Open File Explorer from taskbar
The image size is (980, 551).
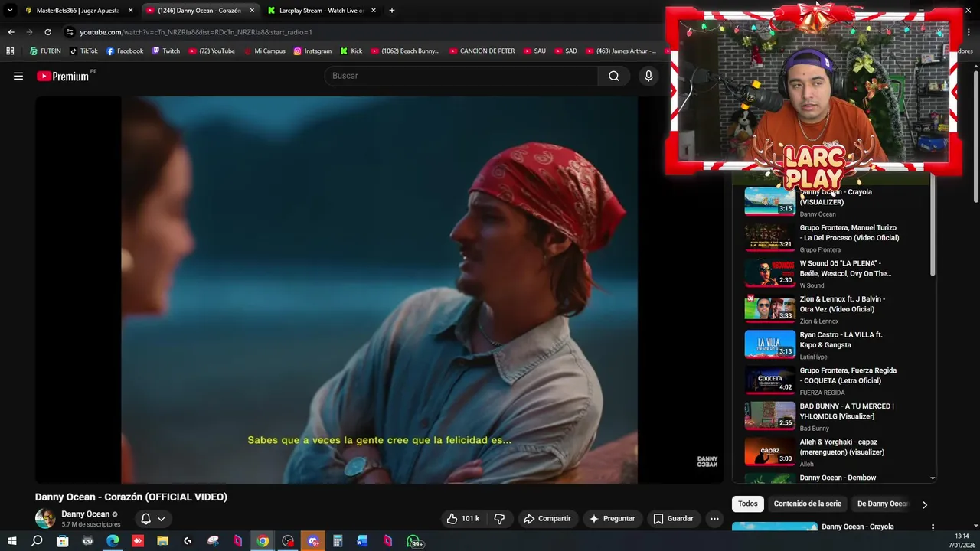pos(162,541)
